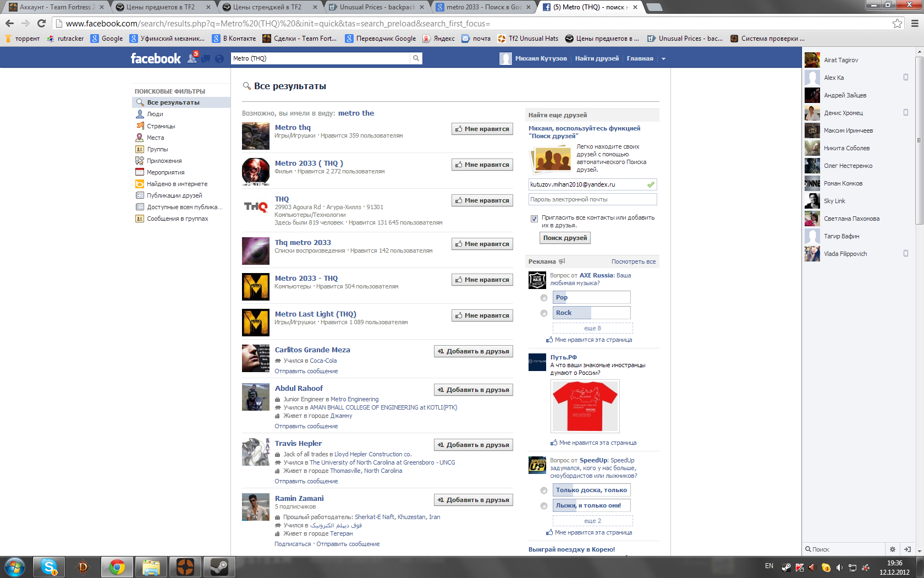Reload the current page

[x=41, y=23]
